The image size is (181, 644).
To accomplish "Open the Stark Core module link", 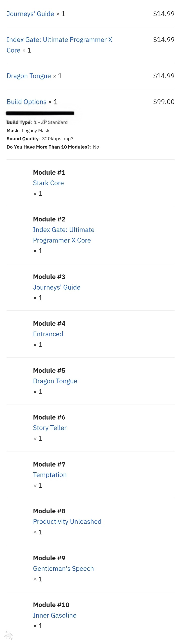I will (48, 183).
